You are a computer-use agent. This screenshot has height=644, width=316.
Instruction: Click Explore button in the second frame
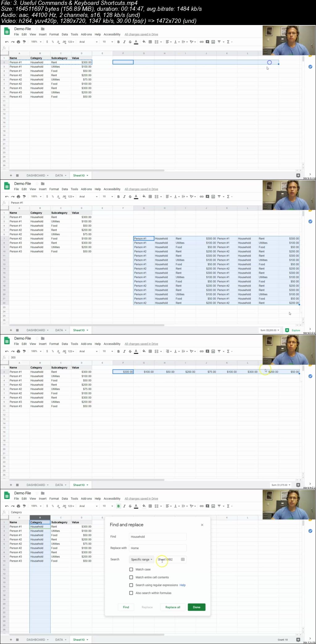(293, 330)
